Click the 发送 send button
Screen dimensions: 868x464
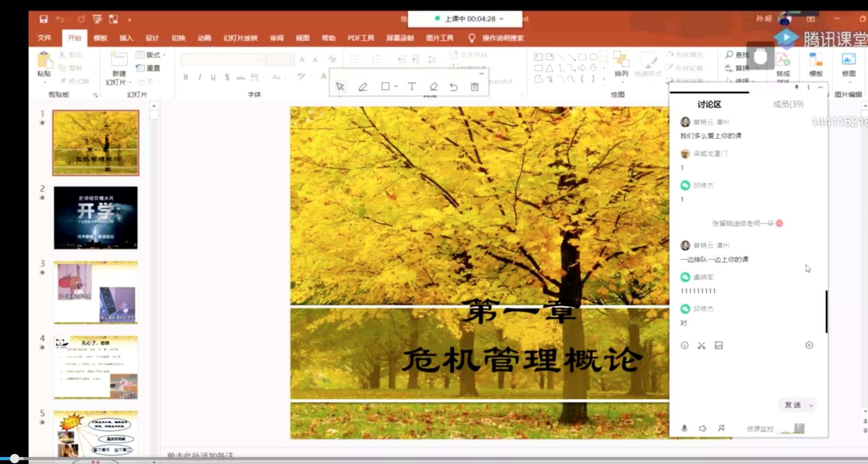[792, 405]
